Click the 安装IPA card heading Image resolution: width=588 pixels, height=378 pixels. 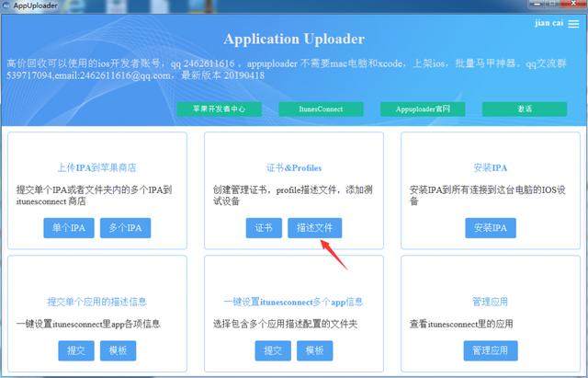pos(491,167)
